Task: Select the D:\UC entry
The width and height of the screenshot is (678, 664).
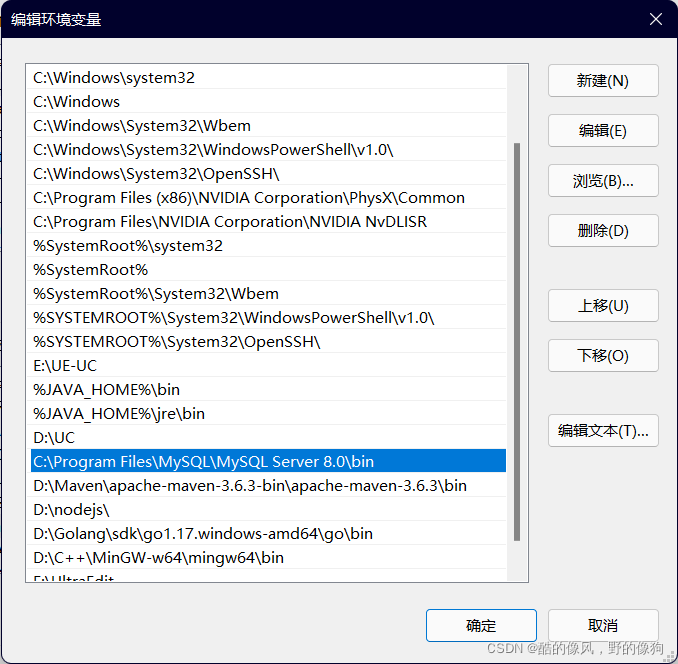Action: tap(268, 437)
